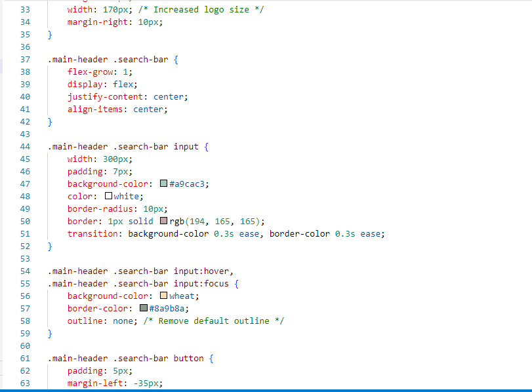Click the 'align-items' property name
This screenshot has height=392, width=532.
(x=95, y=109)
